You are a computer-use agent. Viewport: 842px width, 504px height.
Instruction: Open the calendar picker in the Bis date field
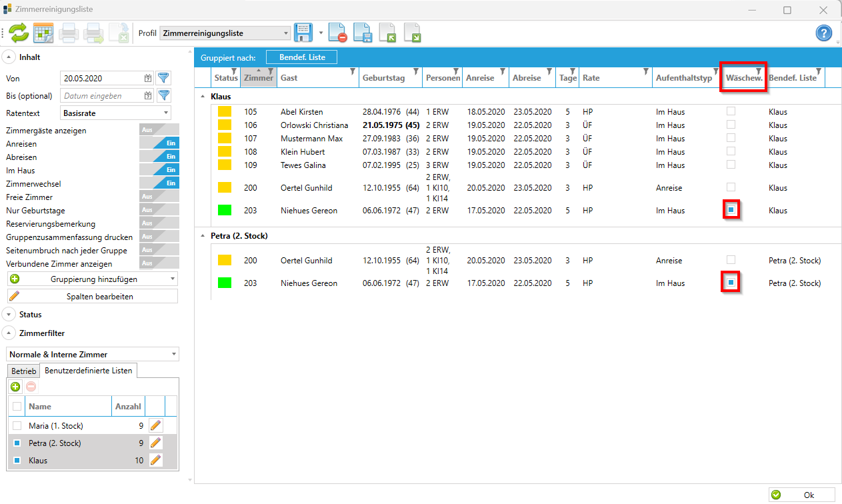[x=148, y=95]
